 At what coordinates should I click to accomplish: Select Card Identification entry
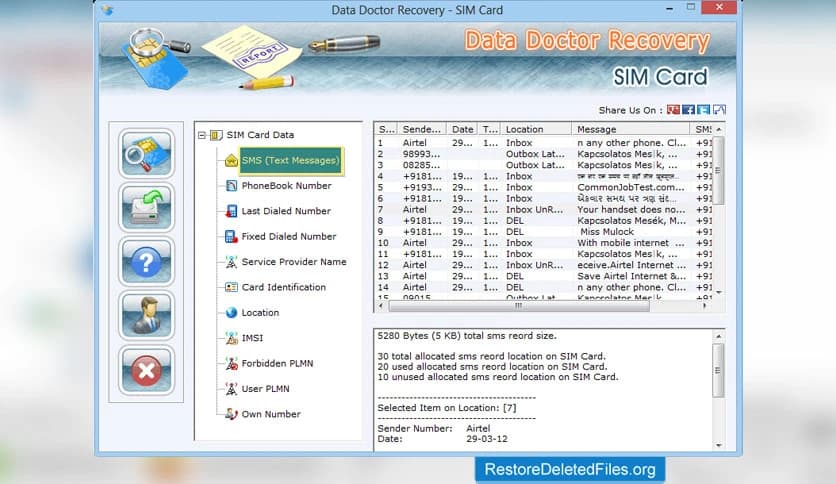pos(283,287)
